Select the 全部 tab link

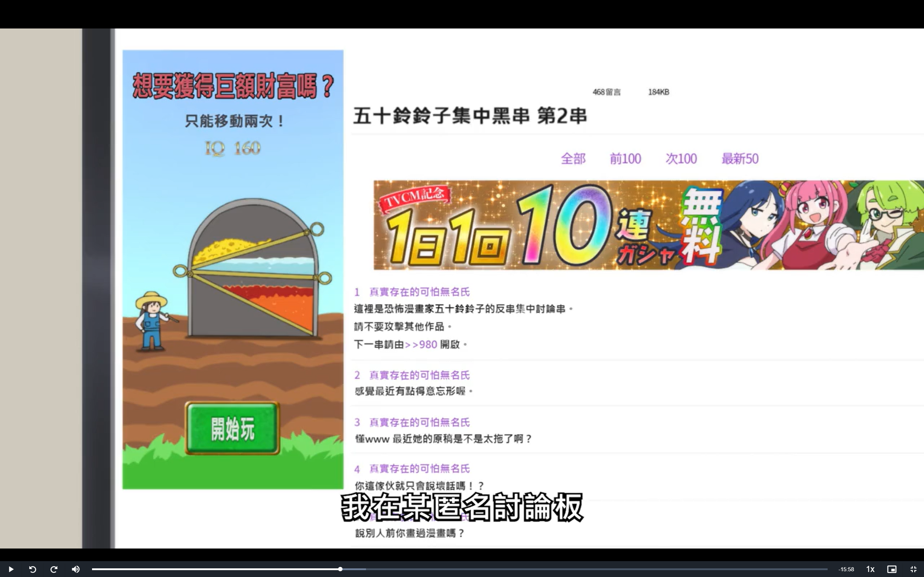(x=573, y=158)
